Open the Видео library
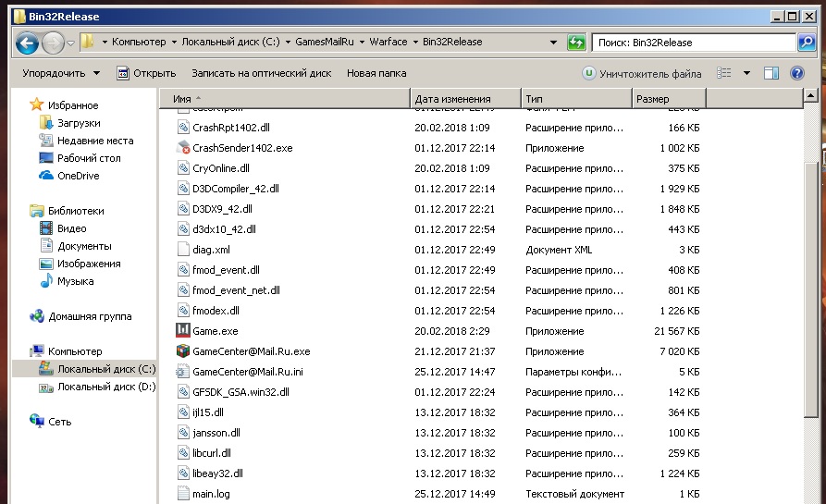The height and width of the screenshot is (504, 826). (x=71, y=228)
